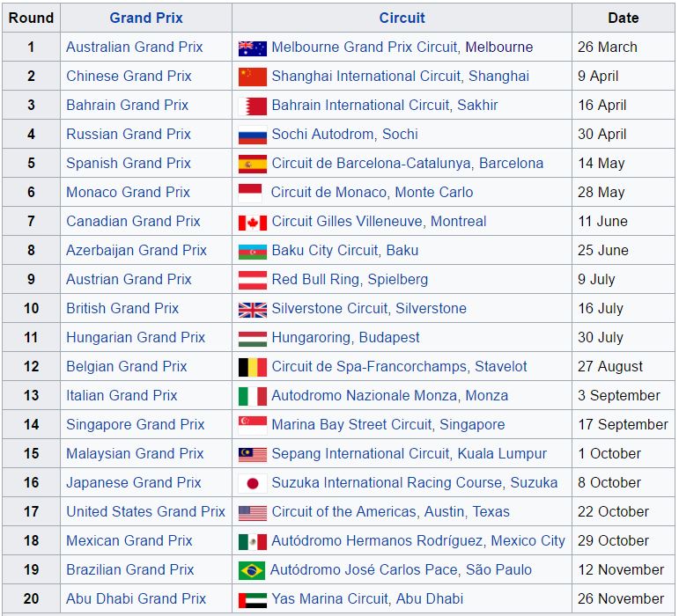Viewport: 679px width, 616px height.
Task: Open the Yas Marina Circuit link
Action: [x=329, y=598]
